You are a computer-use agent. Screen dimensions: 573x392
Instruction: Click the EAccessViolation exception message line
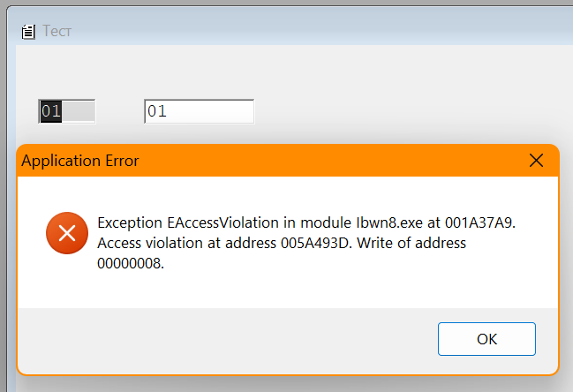pos(306,222)
